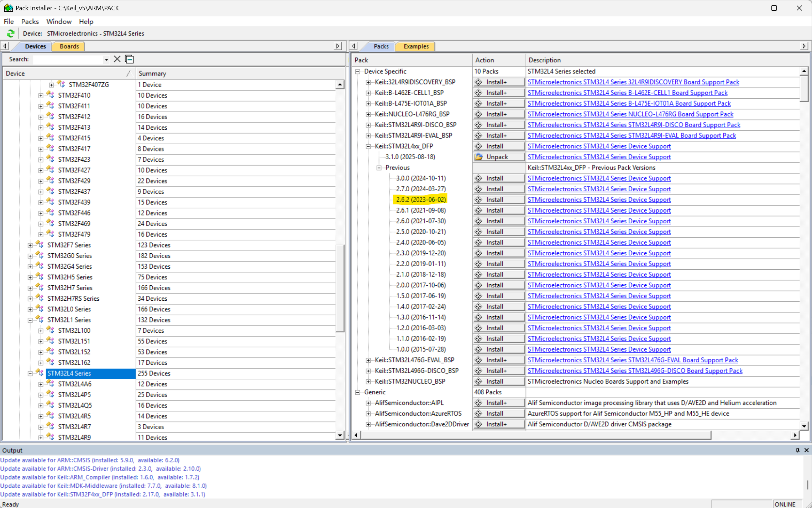This screenshot has height=508, width=812.
Task: Click the collapse-all tree icon beside Search
Action: coord(130,59)
